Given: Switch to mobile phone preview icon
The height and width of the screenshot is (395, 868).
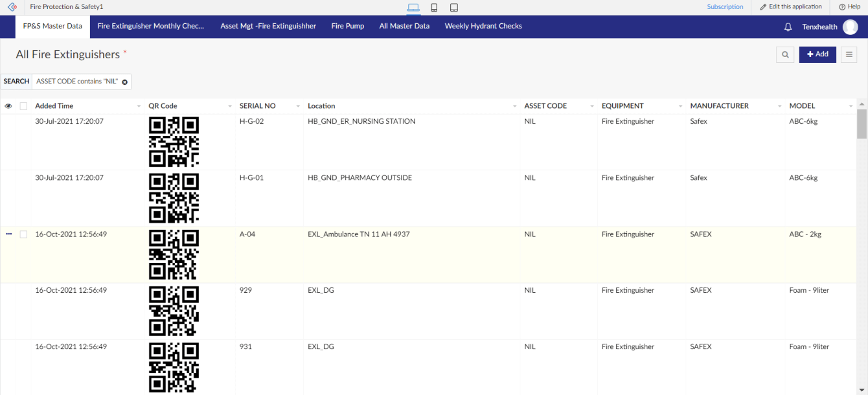Looking at the screenshot, I should [434, 8].
